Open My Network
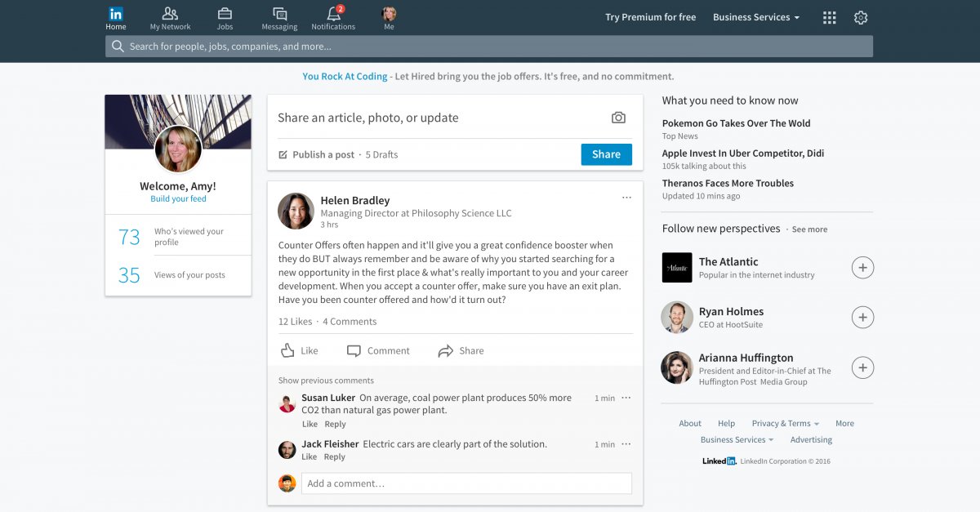The width and height of the screenshot is (980, 512). [x=169, y=16]
